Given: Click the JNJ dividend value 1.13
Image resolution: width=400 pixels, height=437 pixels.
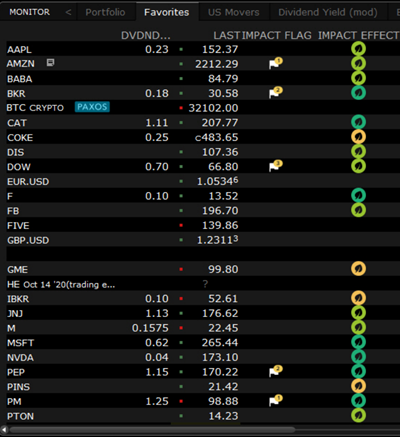Looking at the screenshot, I should (157, 313).
